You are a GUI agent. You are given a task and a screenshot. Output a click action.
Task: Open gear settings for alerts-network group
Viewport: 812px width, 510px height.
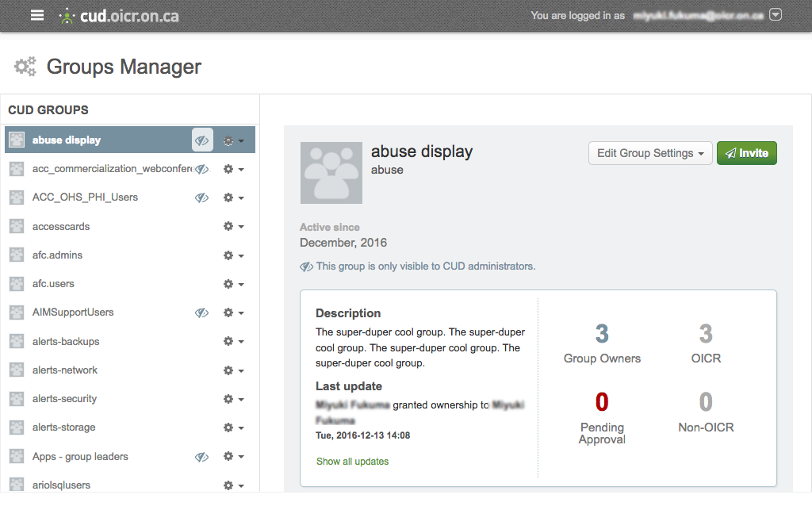click(x=232, y=370)
